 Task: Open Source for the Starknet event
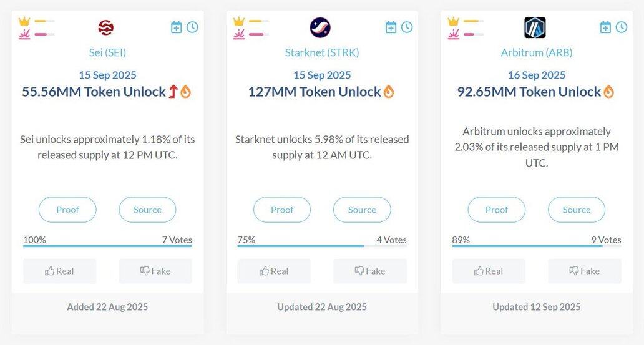coord(362,210)
